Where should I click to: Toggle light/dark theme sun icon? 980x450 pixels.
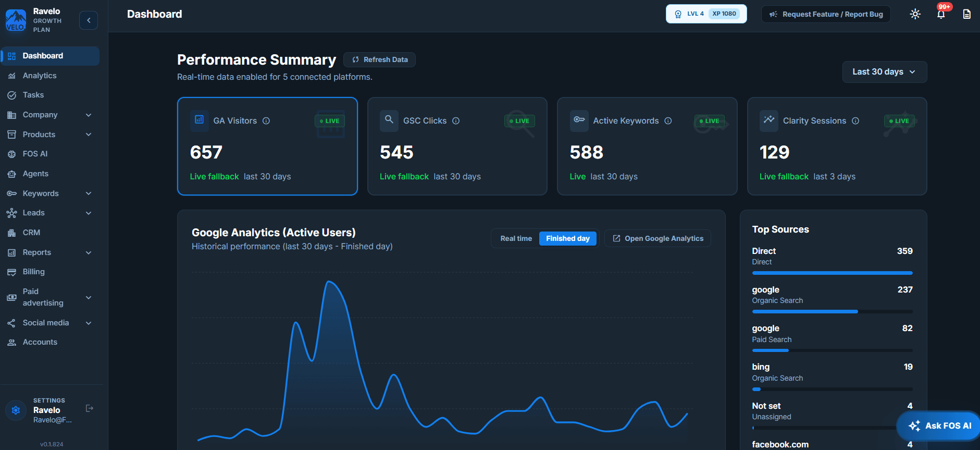pyautogui.click(x=915, y=14)
